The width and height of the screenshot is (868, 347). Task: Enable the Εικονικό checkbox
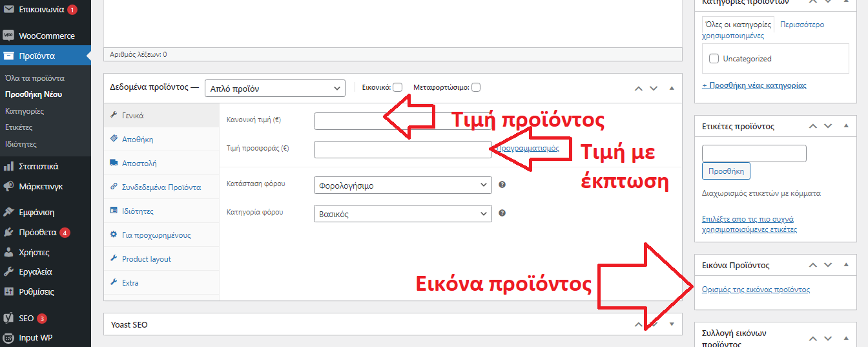click(x=398, y=87)
